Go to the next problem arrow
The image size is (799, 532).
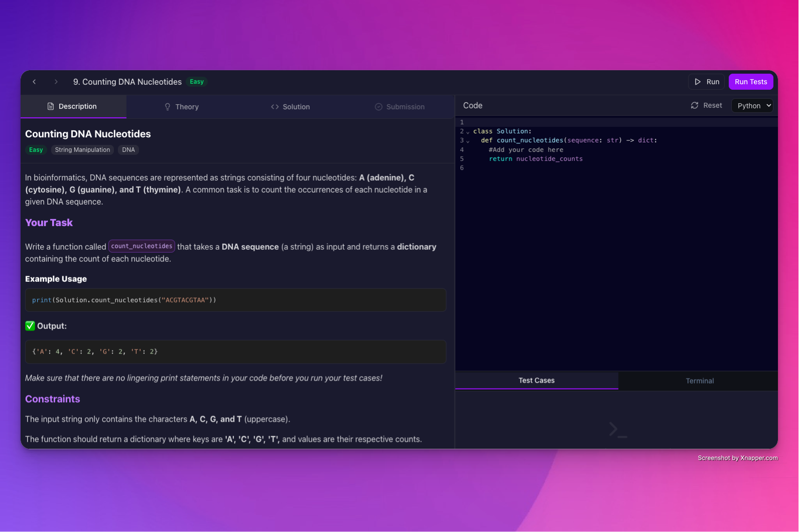(x=56, y=82)
